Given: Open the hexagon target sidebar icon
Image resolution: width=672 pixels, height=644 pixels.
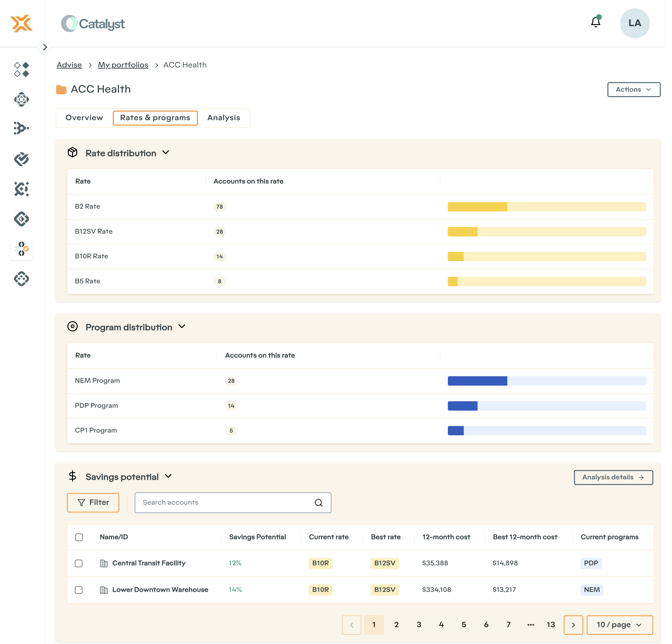Looking at the screenshot, I should click(21, 99).
